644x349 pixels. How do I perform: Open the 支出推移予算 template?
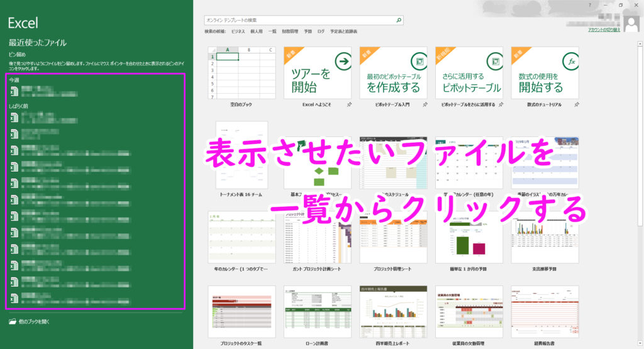click(545, 237)
